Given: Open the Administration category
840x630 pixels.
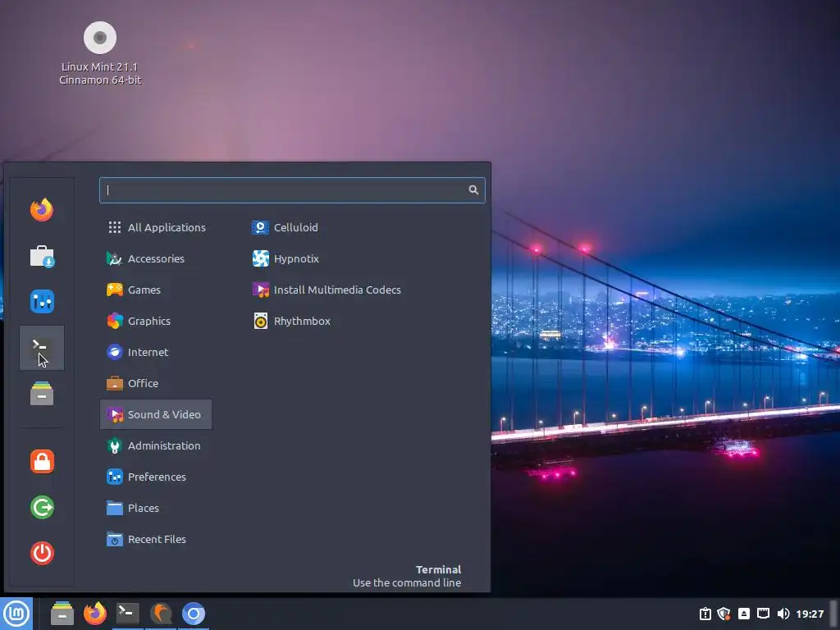Looking at the screenshot, I should [156, 445].
